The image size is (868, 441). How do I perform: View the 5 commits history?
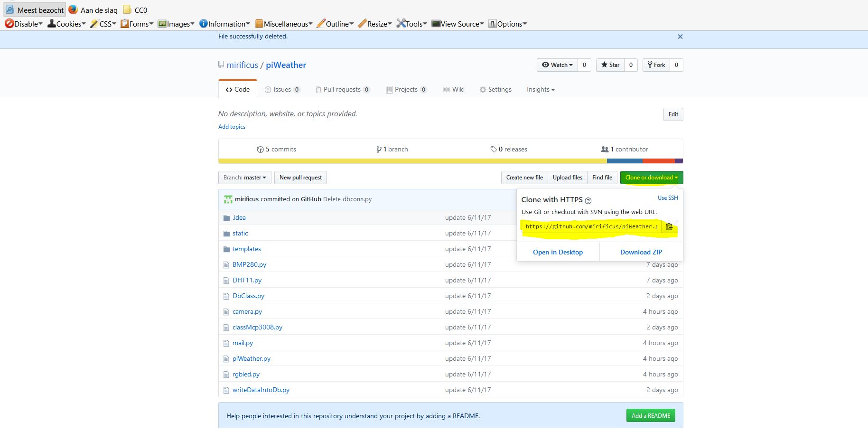click(x=276, y=149)
